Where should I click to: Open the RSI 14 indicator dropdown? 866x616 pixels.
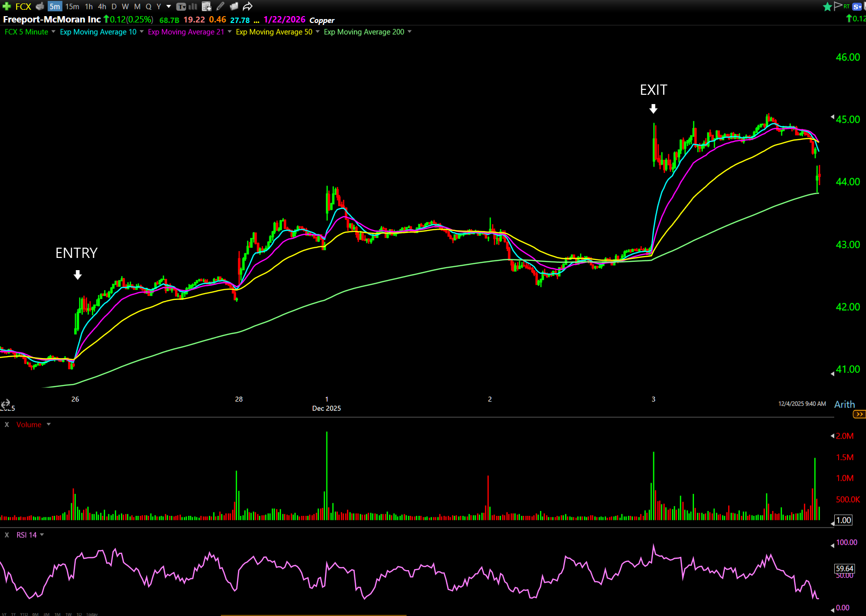click(x=42, y=535)
